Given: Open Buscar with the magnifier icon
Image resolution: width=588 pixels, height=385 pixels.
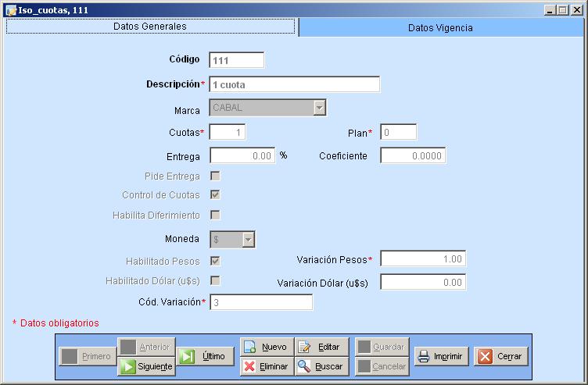Looking at the screenshot, I should [x=321, y=366].
